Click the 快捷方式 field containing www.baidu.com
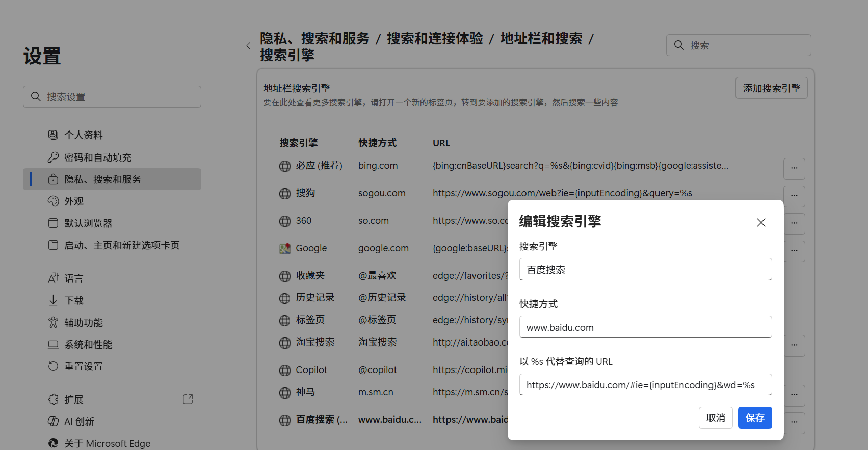Viewport: 868px width, 450px height. coord(645,327)
